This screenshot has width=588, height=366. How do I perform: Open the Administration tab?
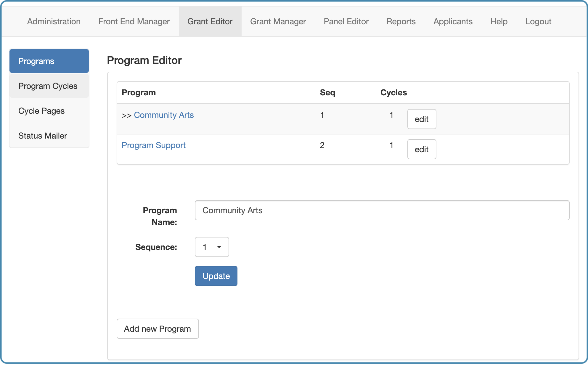tap(54, 22)
